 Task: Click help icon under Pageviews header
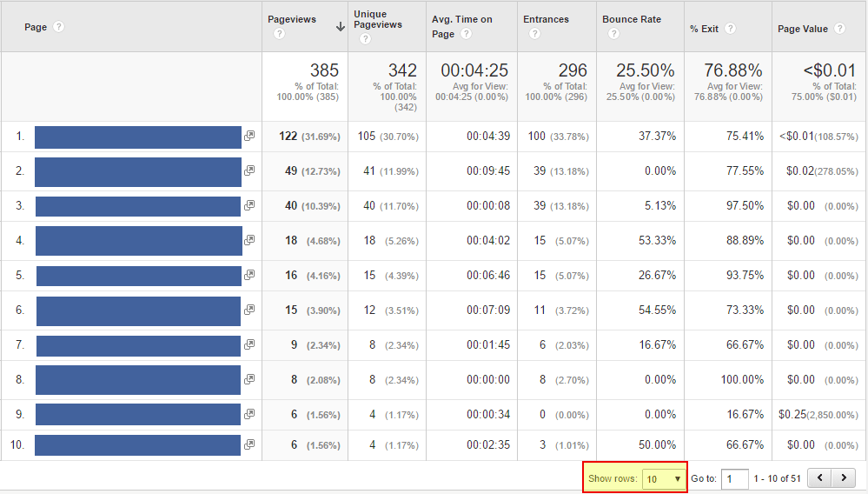pos(280,34)
